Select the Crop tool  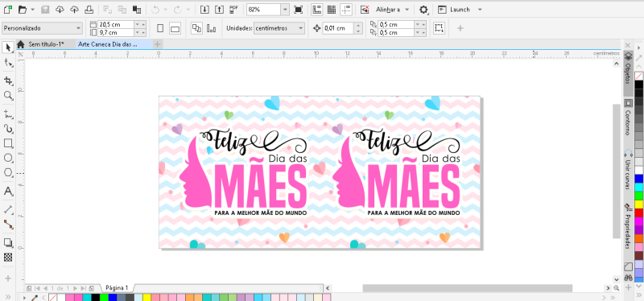[x=8, y=80]
